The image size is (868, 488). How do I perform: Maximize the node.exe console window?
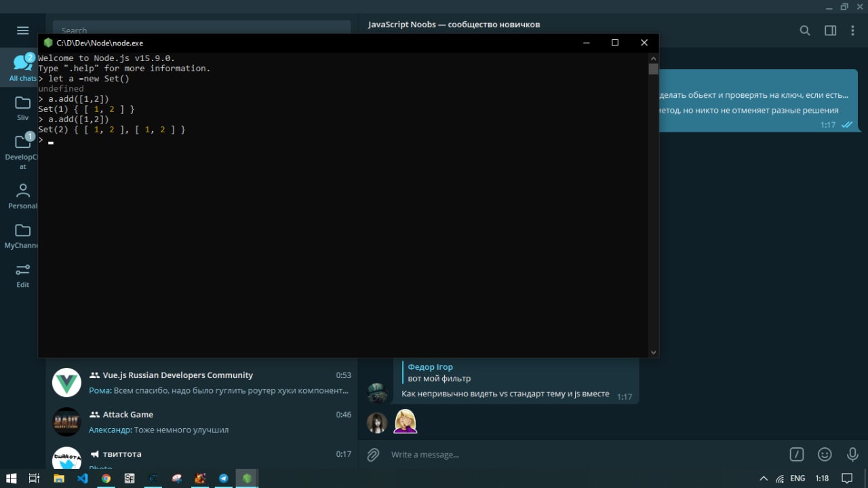pyautogui.click(x=615, y=43)
